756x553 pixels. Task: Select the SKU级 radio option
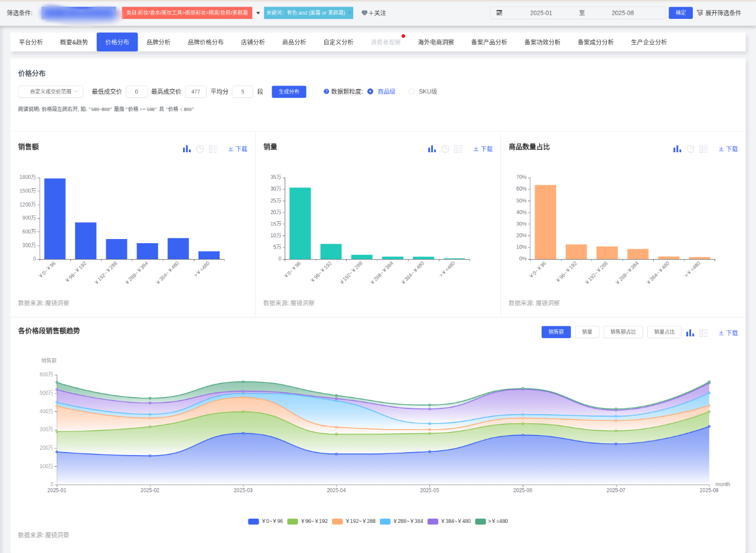412,91
